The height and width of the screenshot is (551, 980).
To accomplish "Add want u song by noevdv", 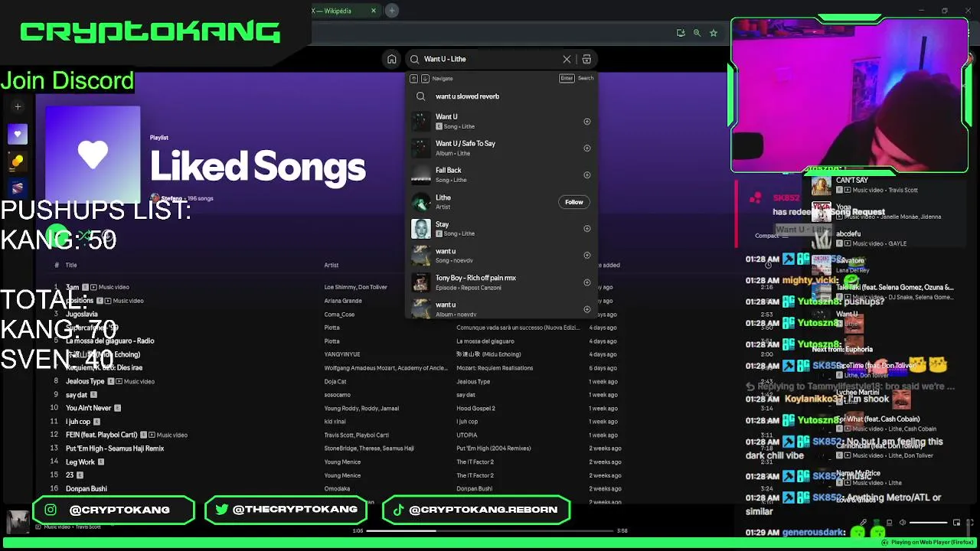I will [587, 256].
